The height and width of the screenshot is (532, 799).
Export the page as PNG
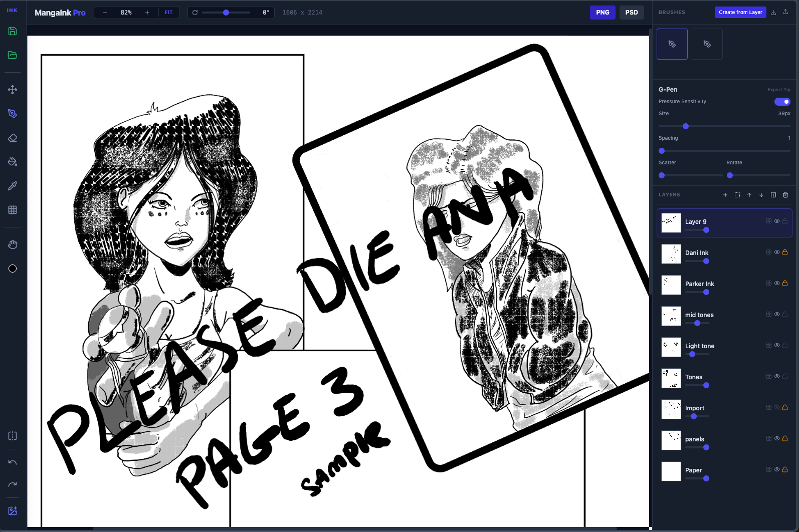(x=602, y=13)
